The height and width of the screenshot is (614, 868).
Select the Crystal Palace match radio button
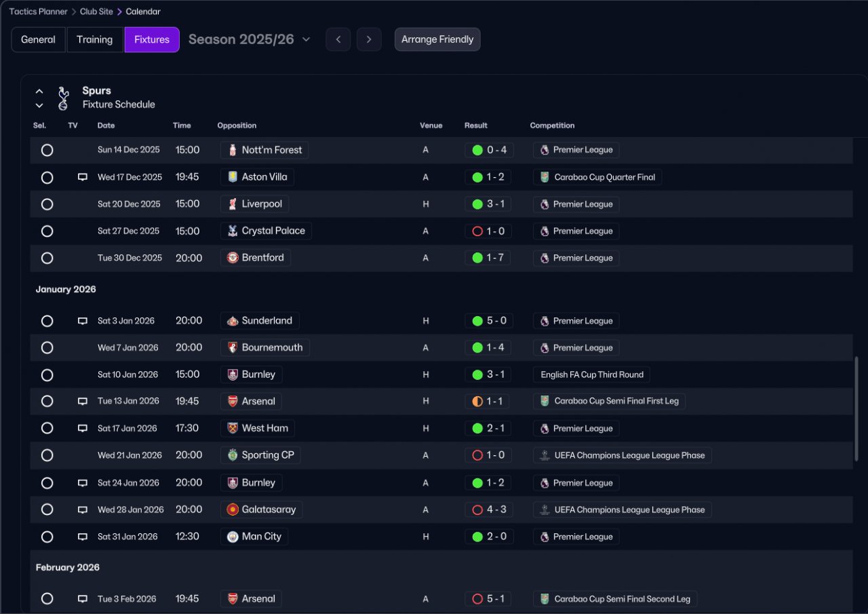pos(47,231)
